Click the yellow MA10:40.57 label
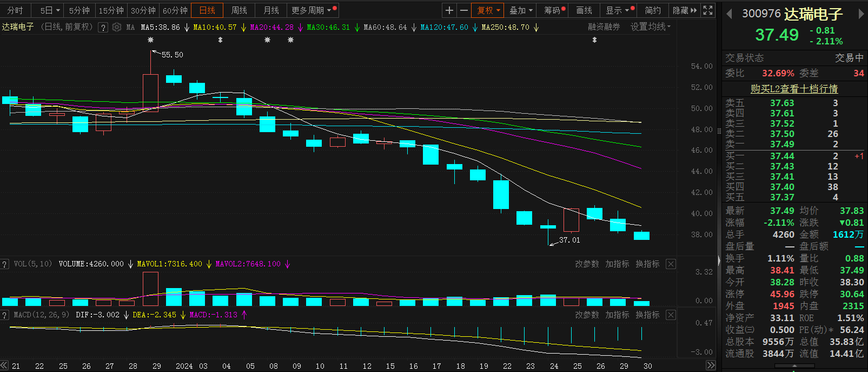The image size is (868, 372). pos(215,27)
